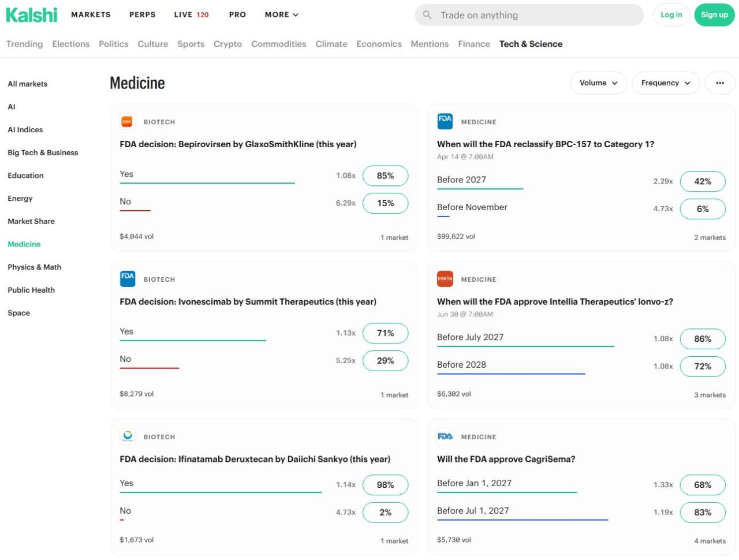
Task: Select Medicine in the sidebar
Action: click(24, 244)
